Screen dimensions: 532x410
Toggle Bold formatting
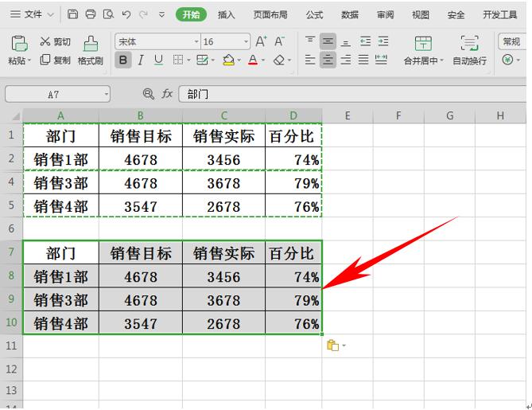pos(123,61)
